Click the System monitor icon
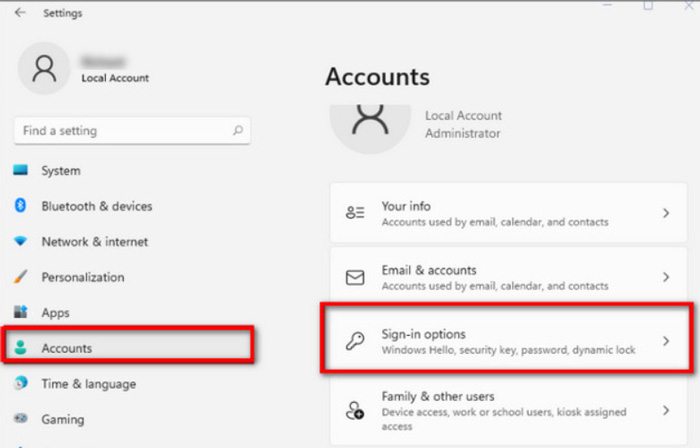The height and width of the screenshot is (448, 700). [x=21, y=170]
